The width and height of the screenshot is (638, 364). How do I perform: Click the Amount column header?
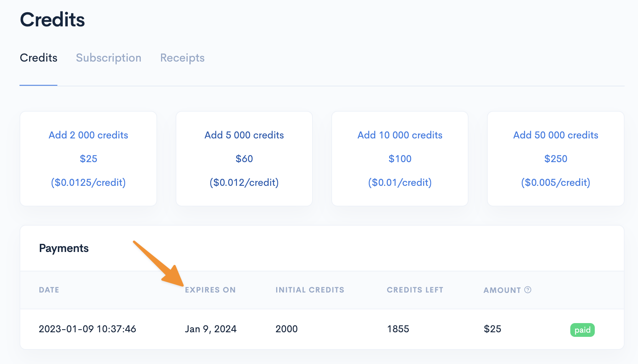[502, 290]
